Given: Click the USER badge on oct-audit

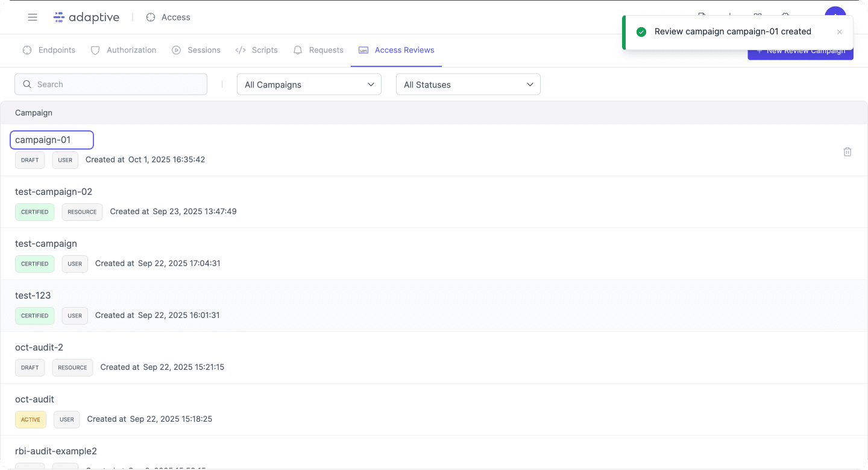Looking at the screenshot, I should tap(67, 419).
